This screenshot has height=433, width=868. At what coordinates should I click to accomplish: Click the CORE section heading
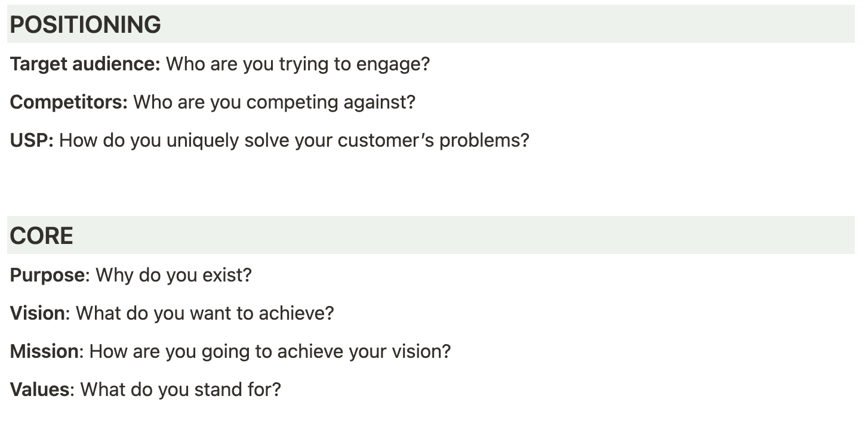click(x=42, y=236)
